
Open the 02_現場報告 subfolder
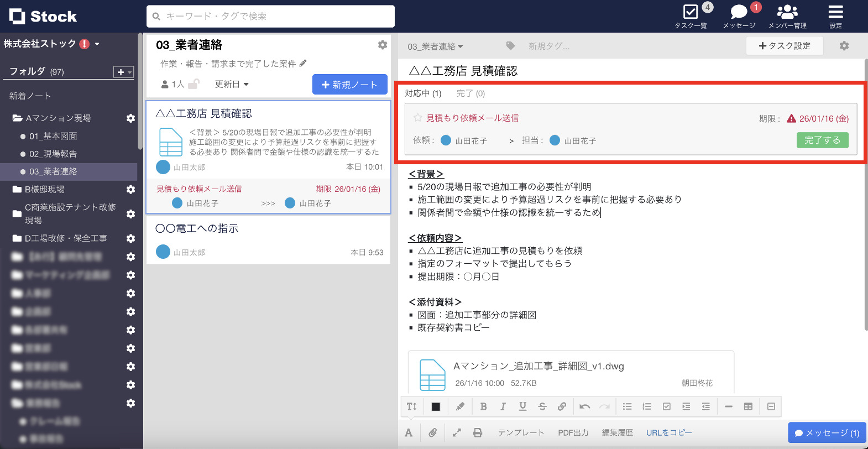pyautogui.click(x=53, y=154)
